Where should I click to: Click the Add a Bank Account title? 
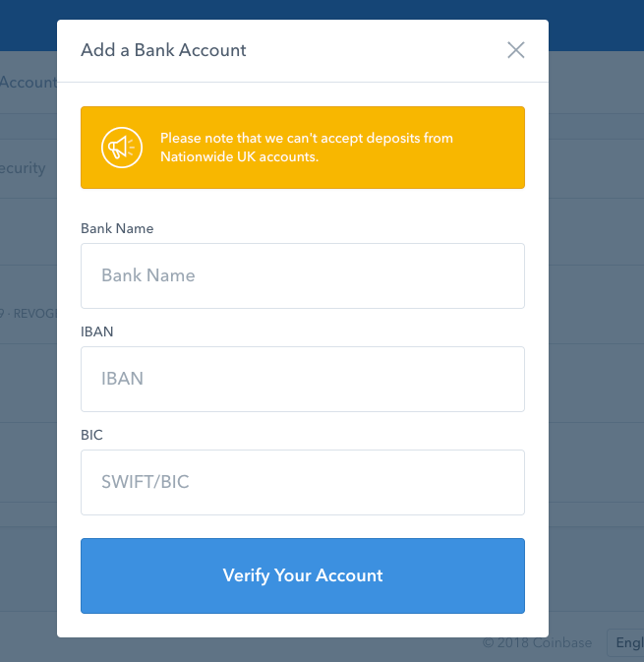tap(163, 50)
